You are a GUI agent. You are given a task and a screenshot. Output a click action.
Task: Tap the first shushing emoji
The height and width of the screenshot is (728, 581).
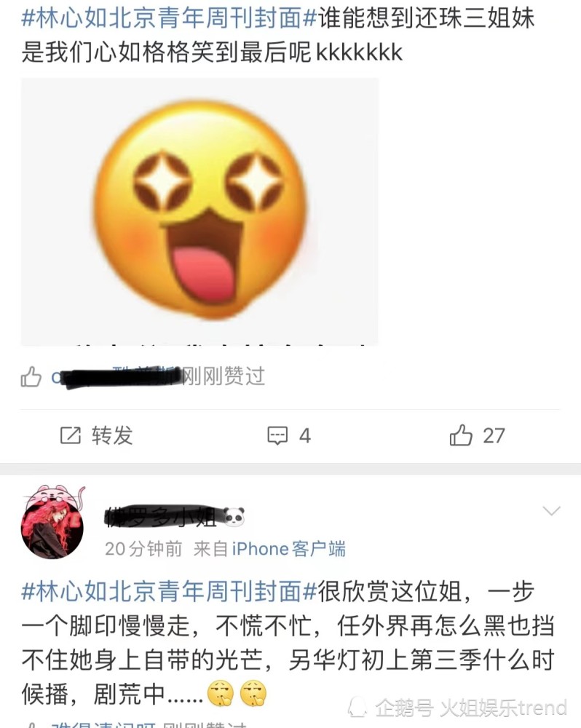tap(220, 693)
